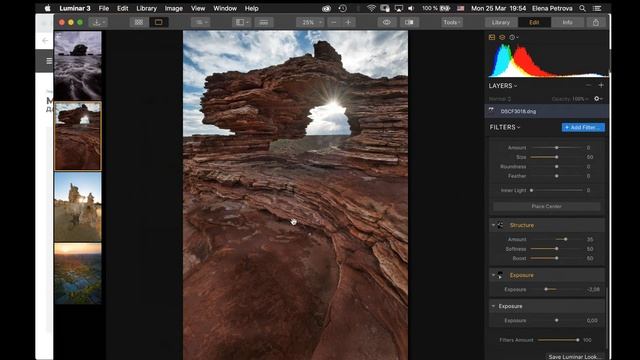640x360 pixels.
Task: Toggle the histogram panel icon
Action: (492, 37)
